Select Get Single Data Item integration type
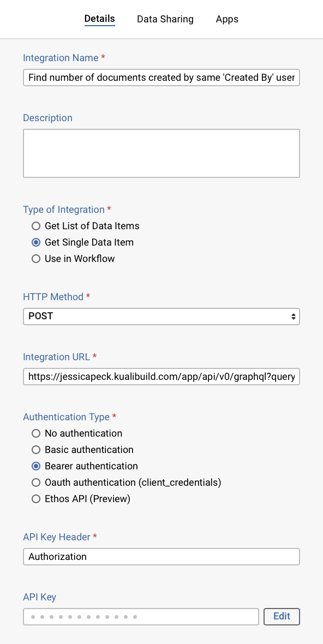The image size is (323, 644). tap(35, 242)
